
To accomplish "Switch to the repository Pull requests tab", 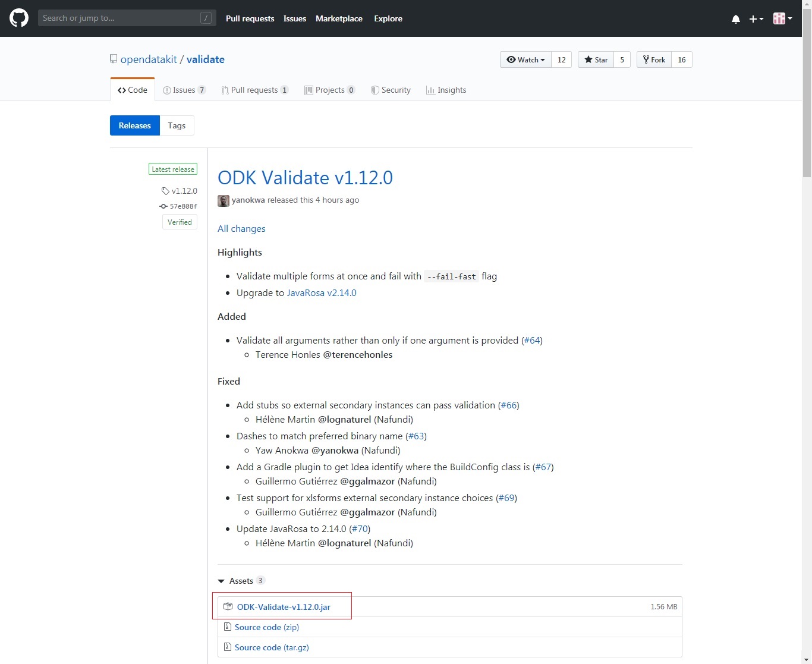I will pyautogui.click(x=255, y=90).
